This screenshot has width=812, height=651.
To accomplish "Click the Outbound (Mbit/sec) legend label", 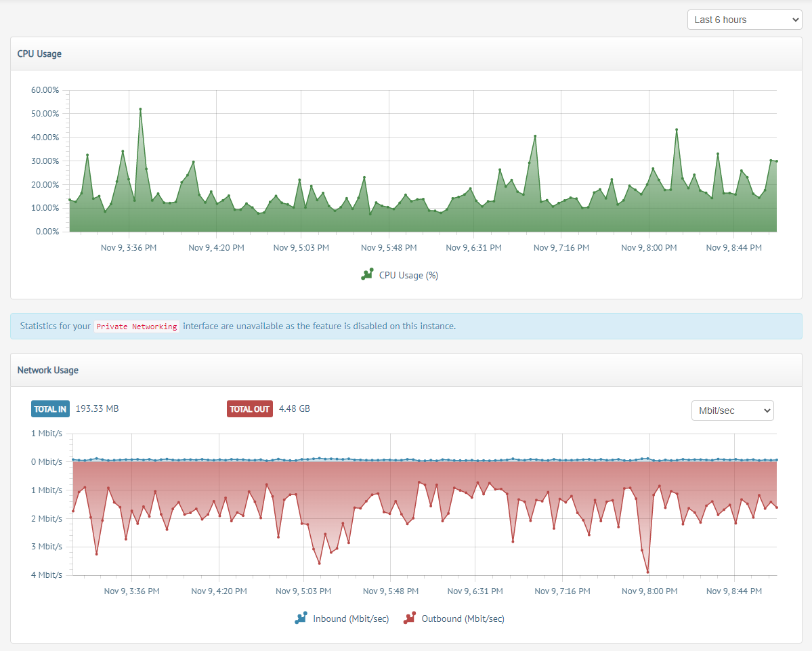I will [463, 619].
